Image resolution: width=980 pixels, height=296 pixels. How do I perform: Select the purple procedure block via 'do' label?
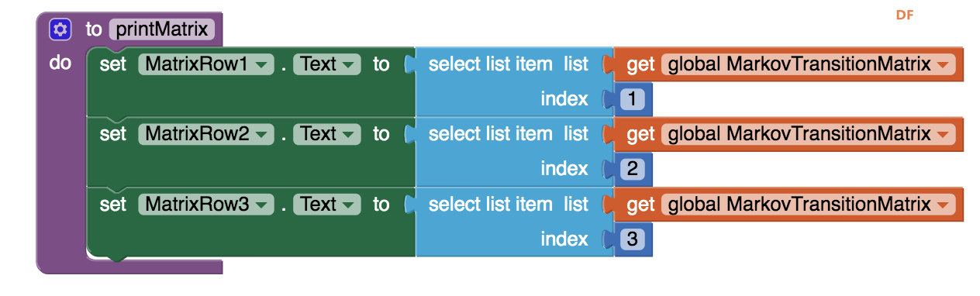click(60, 64)
